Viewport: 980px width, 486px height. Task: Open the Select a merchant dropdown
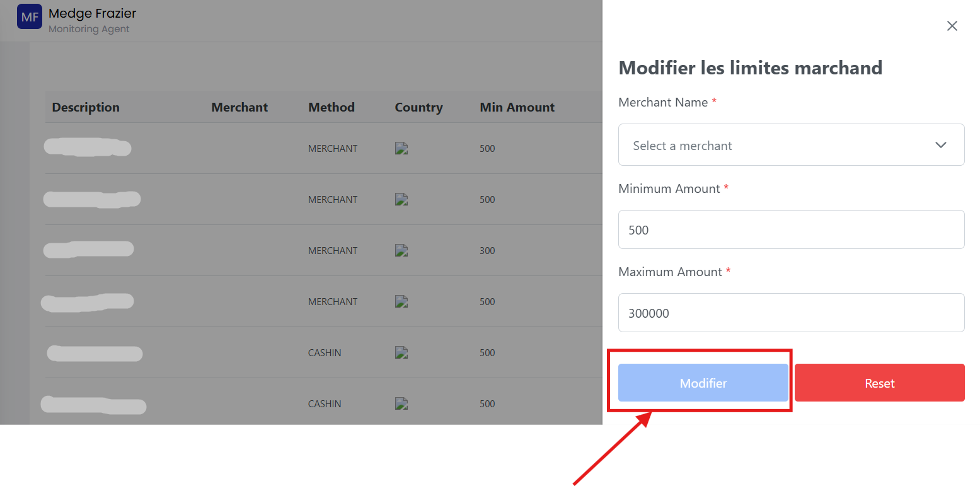(791, 144)
